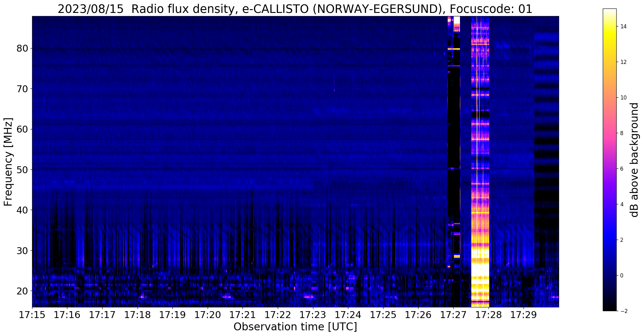Click the 30 MHz frequency tick label
644x336 pixels.
tap(22, 250)
